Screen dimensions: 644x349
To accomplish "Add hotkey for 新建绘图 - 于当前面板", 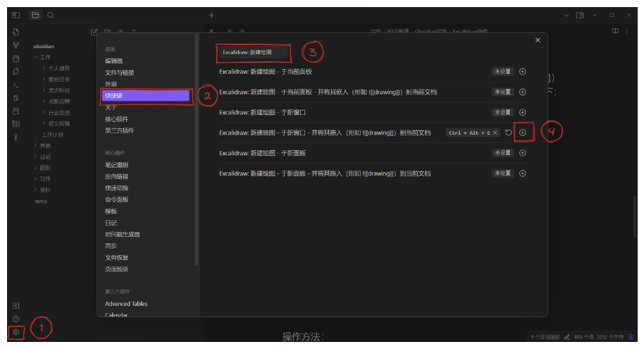I will click(x=522, y=71).
